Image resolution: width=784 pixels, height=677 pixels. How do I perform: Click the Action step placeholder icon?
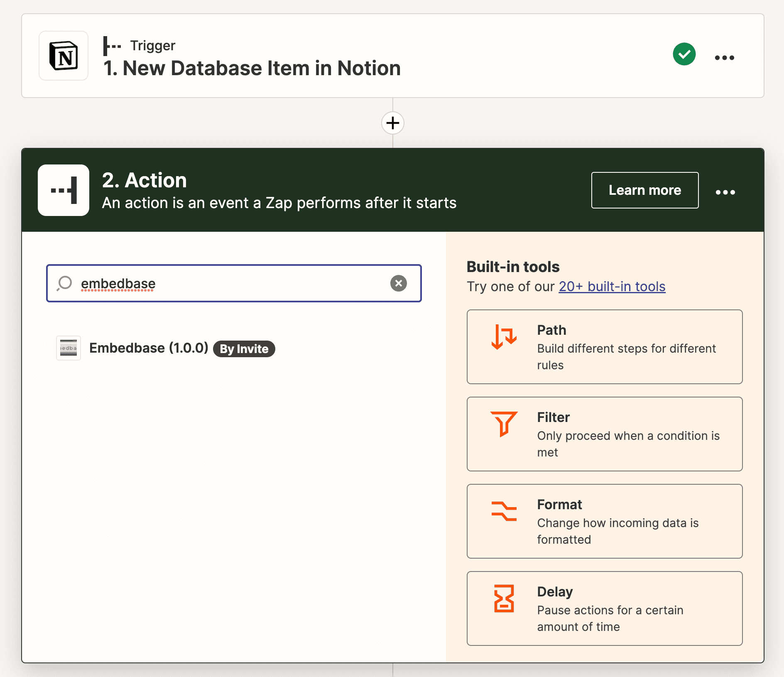(x=64, y=190)
